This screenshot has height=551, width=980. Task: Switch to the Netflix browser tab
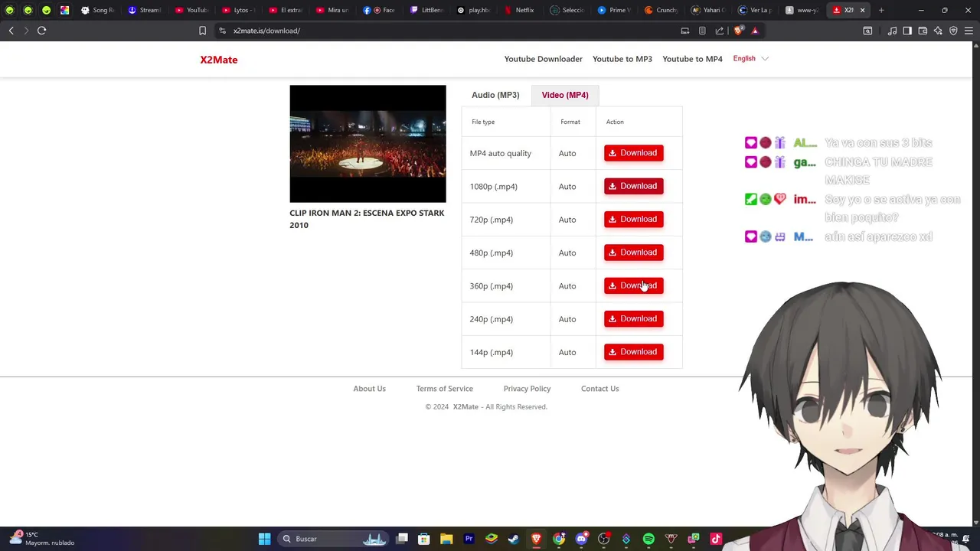[519, 10]
